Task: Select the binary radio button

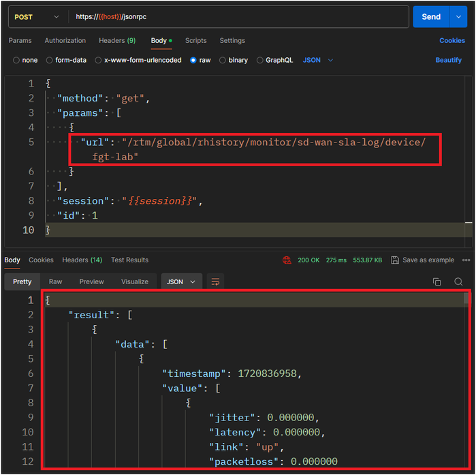Action: (223, 60)
